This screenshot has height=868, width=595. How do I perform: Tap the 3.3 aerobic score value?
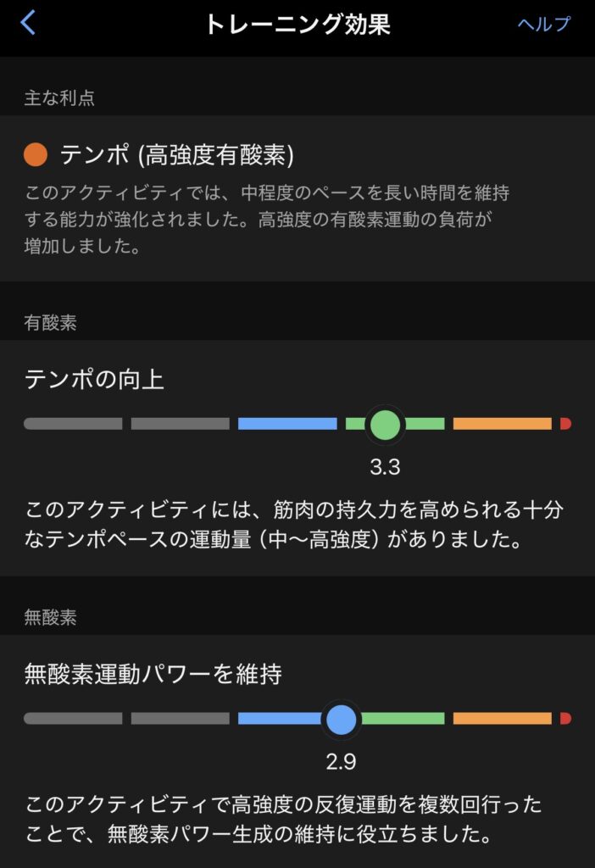[x=385, y=467]
